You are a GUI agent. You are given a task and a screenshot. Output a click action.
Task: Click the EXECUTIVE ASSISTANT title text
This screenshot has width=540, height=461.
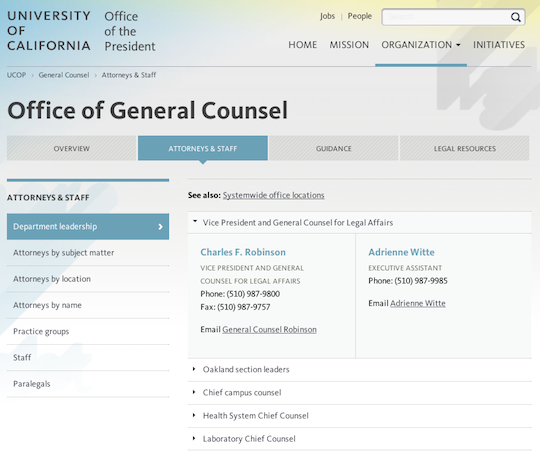pos(405,268)
